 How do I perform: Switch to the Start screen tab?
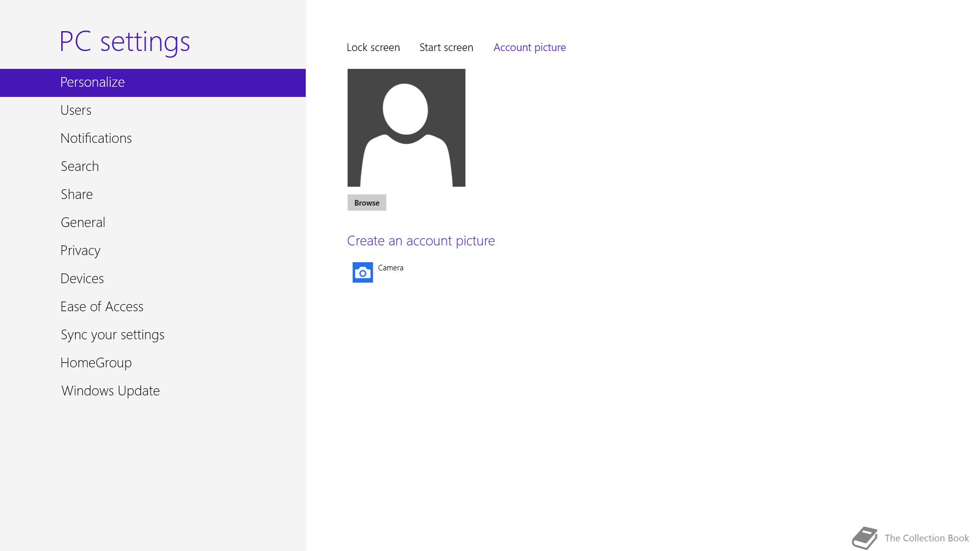tap(446, 47)
